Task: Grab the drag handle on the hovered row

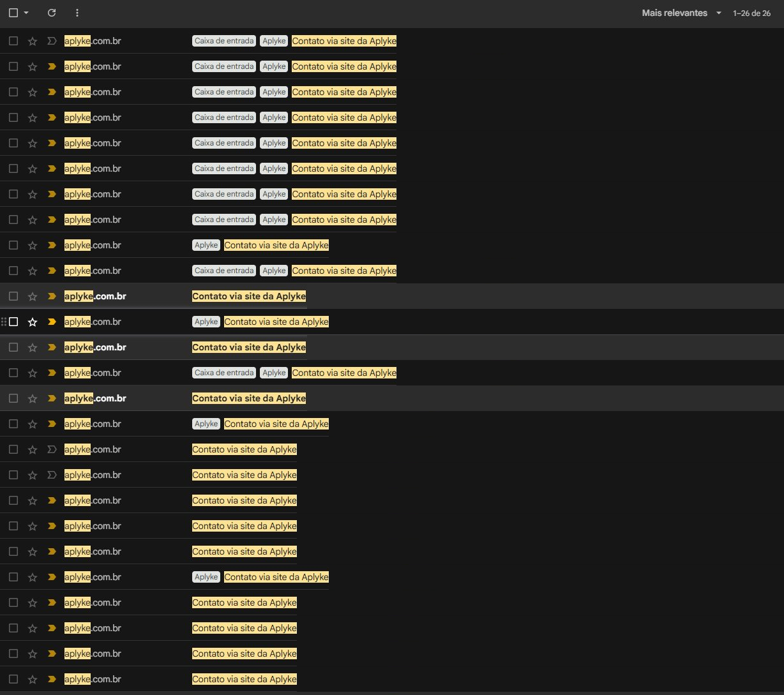Action: [4, 322]
